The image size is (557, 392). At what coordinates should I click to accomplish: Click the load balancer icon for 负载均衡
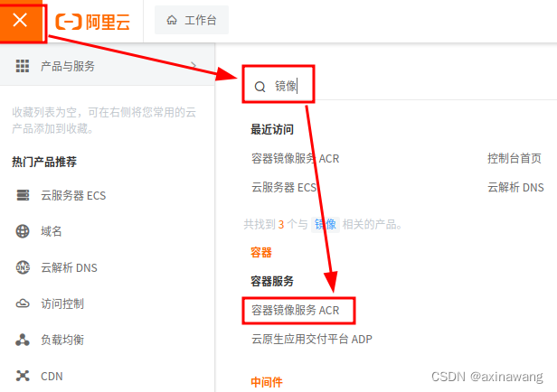coord(23,340)
